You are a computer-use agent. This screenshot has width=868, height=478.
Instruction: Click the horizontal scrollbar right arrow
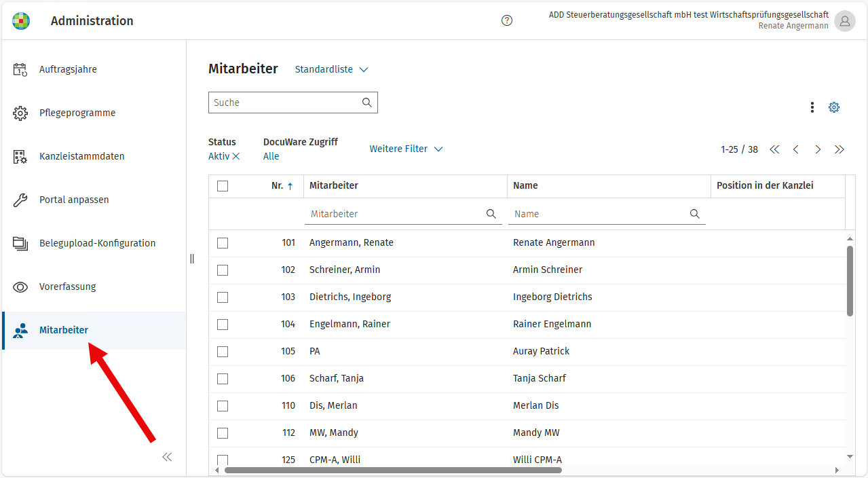pos(837,470)
